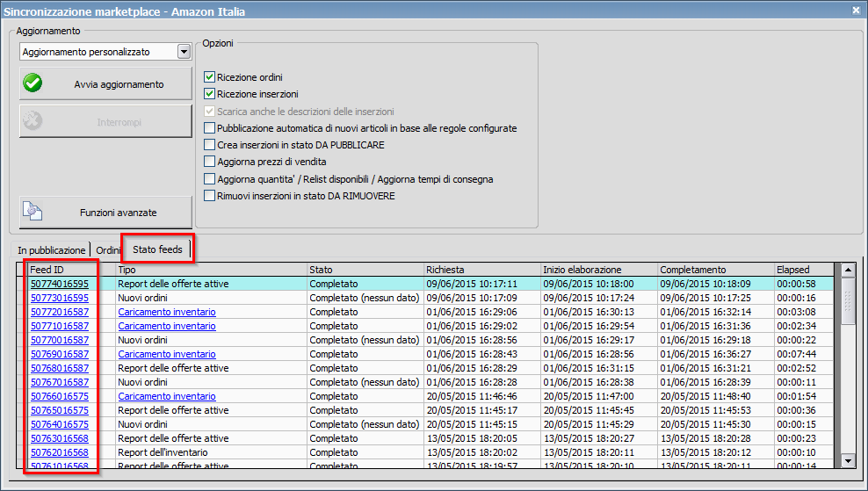Enable Crea inserzioni in stato DA PUBBLICARE
Viewport: 868px width, 491px height.
[209, 144]
